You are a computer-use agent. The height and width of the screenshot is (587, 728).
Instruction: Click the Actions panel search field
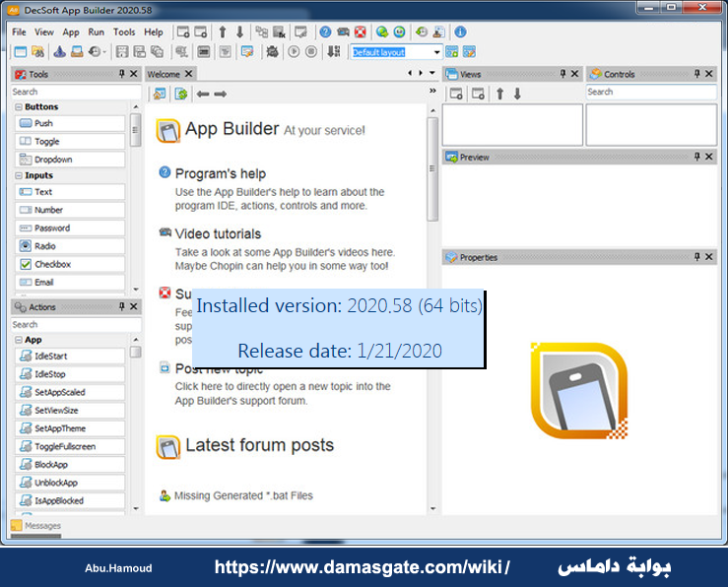click(x=76, y=324)
